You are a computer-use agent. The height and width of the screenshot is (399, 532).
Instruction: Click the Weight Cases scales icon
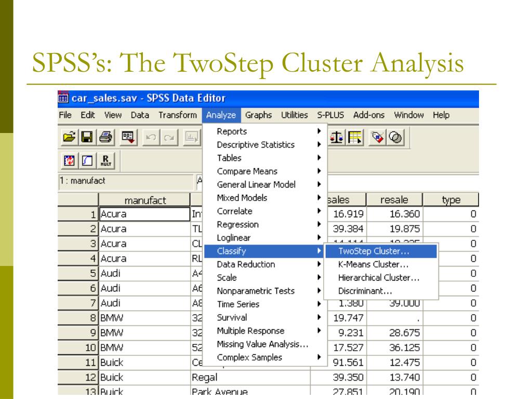pos(337,137)
